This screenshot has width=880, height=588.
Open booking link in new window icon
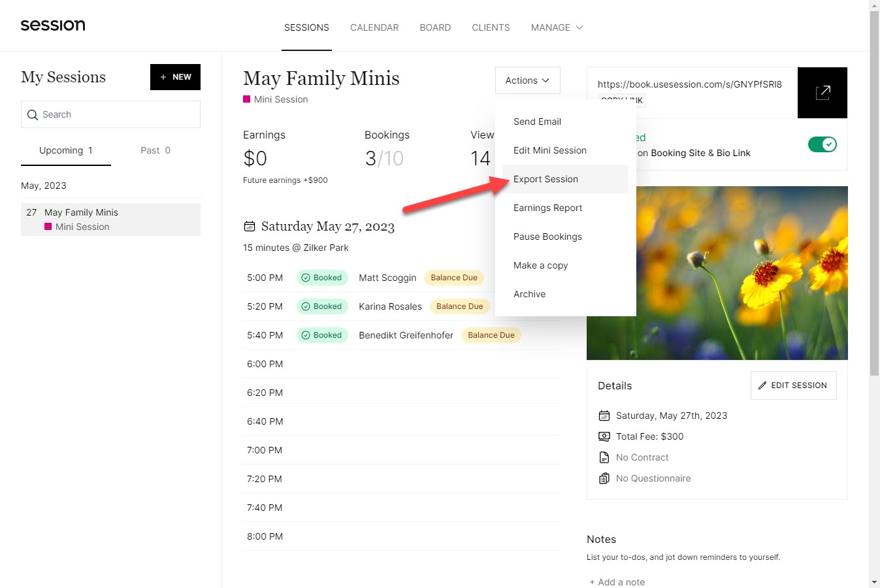click(x=823, y=93)
